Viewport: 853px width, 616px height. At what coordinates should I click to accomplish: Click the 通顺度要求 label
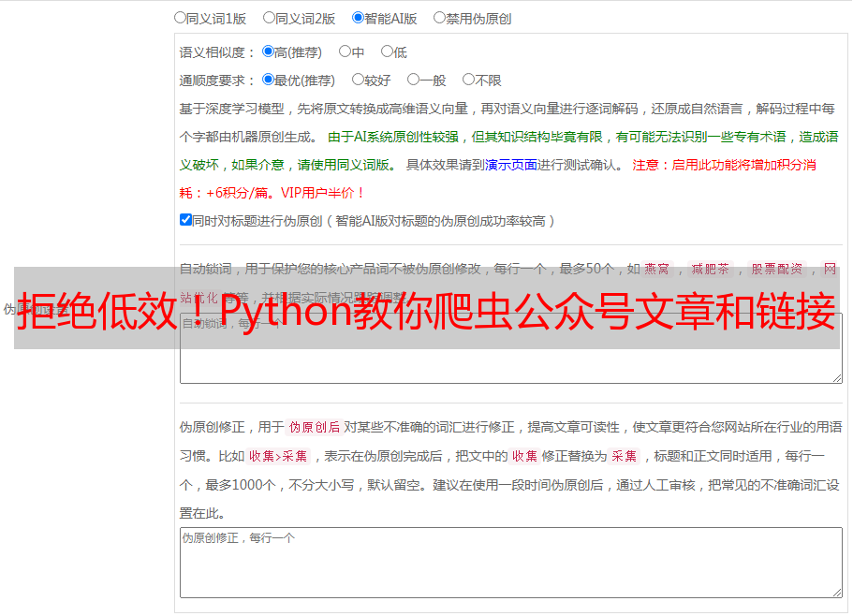tap(217, 81)
